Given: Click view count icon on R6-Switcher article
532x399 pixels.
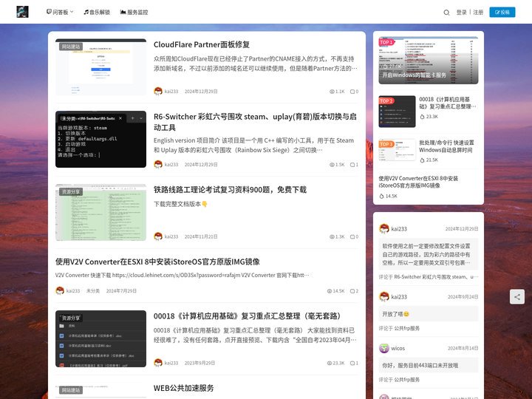Looking at the screenshot, I should coord(332,165).
